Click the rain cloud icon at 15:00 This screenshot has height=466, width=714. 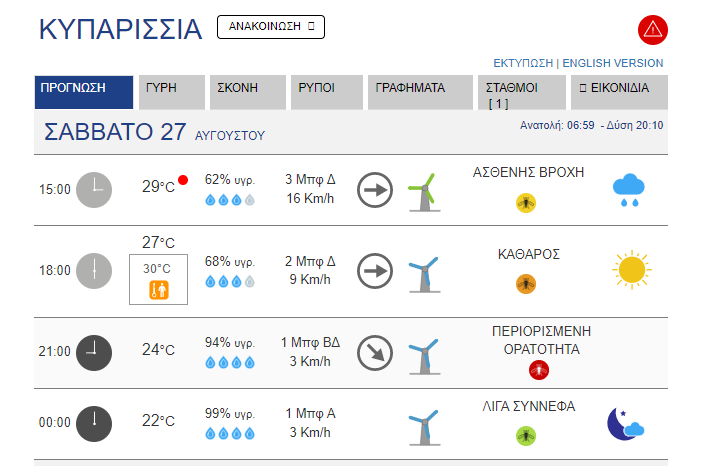[629, 189]
